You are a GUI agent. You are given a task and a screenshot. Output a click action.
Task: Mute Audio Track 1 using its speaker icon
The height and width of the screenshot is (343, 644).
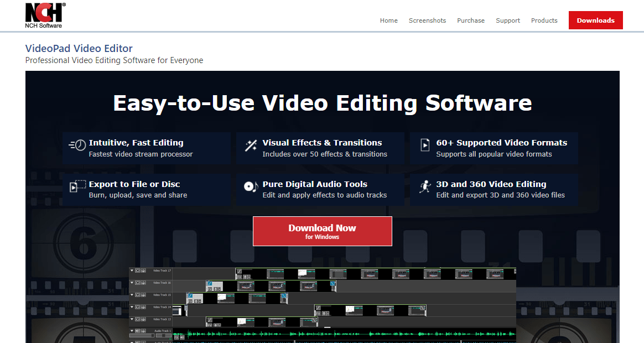click(x=138, y=331)
